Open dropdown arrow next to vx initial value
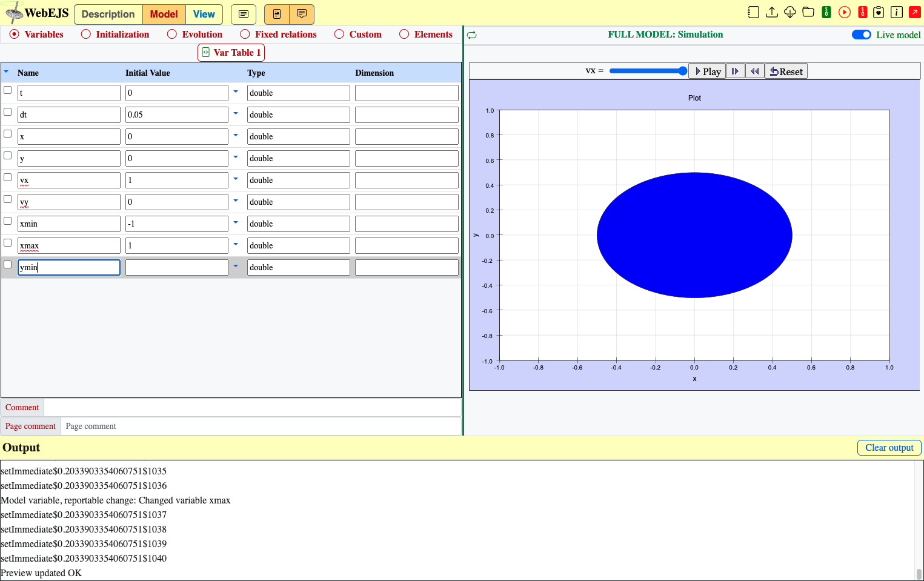Screen dimensions: 924x581 (x=236, y=179)
